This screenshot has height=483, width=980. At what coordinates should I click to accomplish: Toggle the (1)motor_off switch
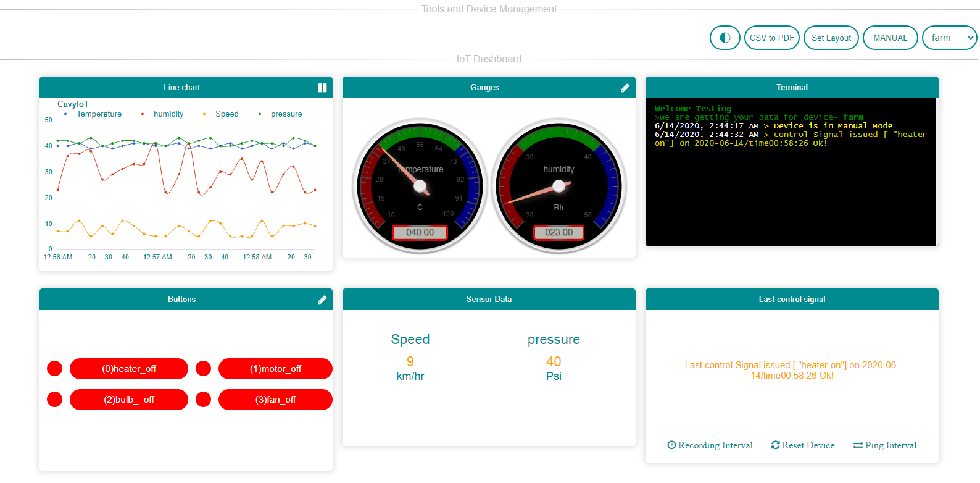(x=275, y=369)
